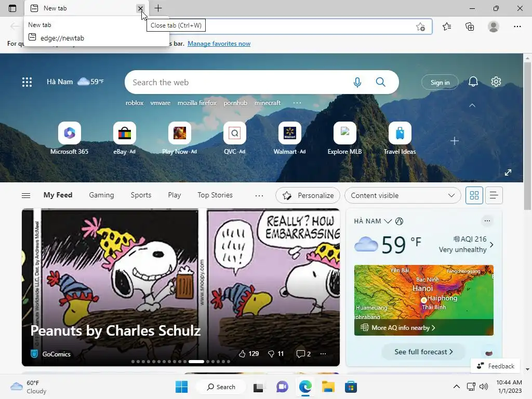The height and width of the screenshot is (399, 532).
Task: Open Windows Start menu
Action: (x=181, y=387)
